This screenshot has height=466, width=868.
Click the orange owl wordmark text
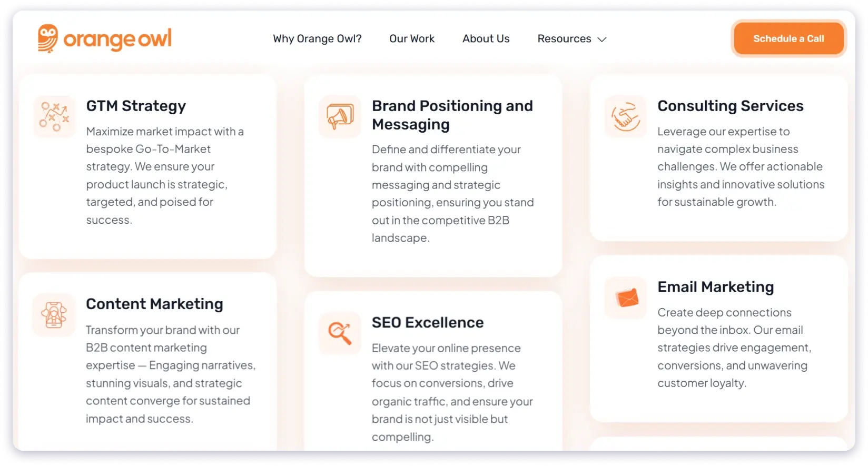pos(117,39)
